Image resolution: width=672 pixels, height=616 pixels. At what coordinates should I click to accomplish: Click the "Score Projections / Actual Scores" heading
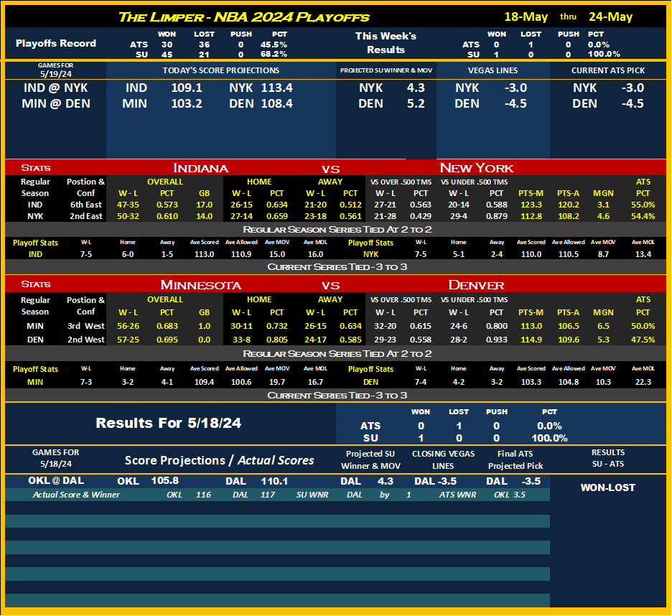(x=220, y=461)
